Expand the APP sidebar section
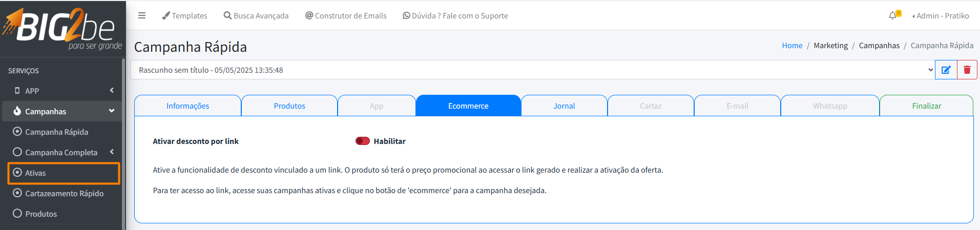The height and width of the screenshot is (230, 980). tap(62, 91)
